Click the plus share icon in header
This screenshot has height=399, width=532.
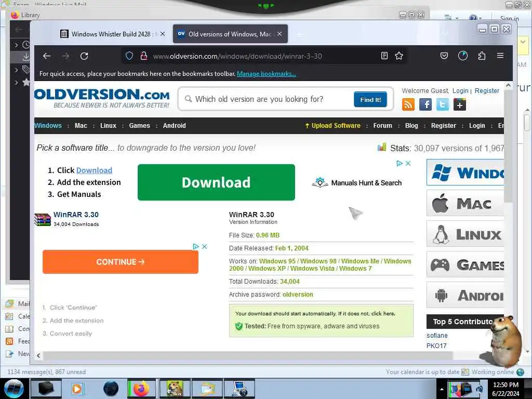point(459,104)
